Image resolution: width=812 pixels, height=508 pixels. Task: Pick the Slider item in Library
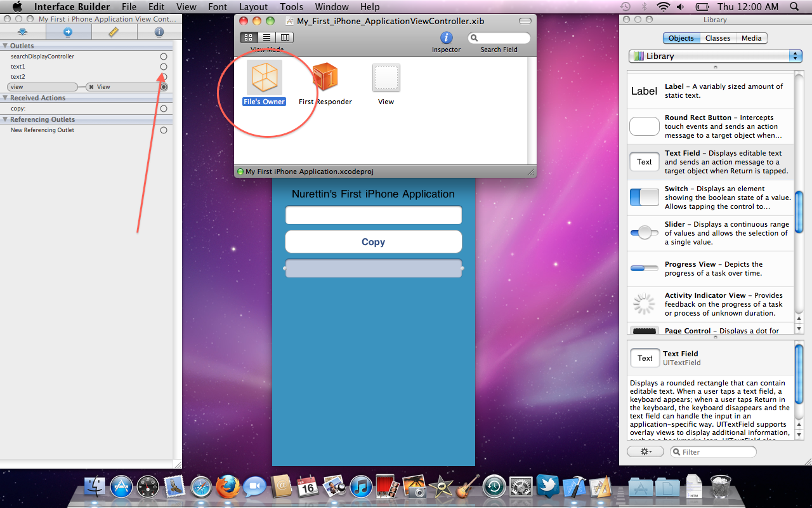tap(710, 233)
